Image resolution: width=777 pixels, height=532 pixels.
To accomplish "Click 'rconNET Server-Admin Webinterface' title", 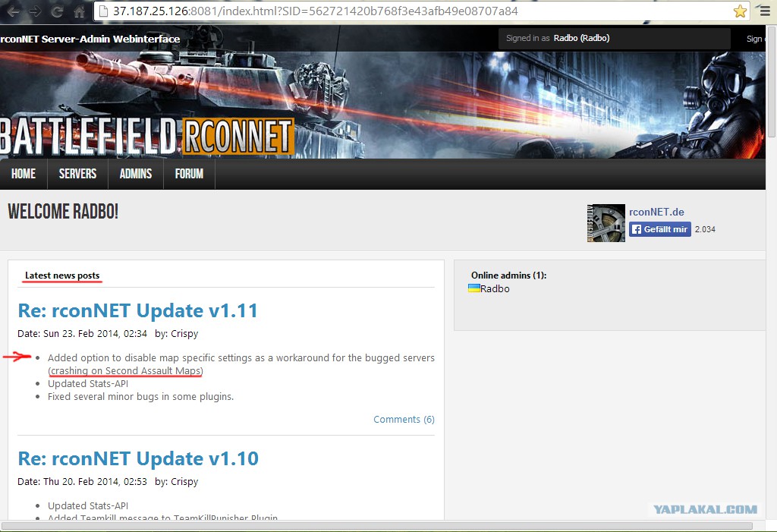I will (x=90, y=39).
